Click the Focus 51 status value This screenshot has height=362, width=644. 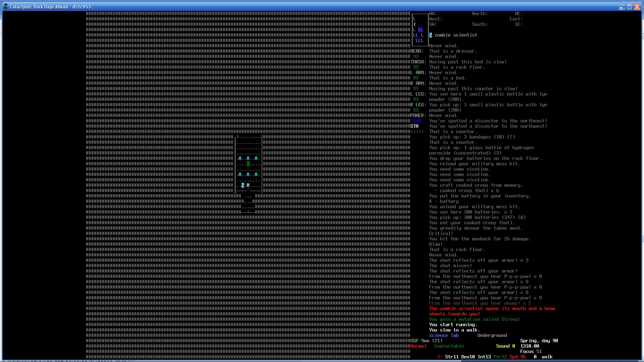click(x=531, y=352)
